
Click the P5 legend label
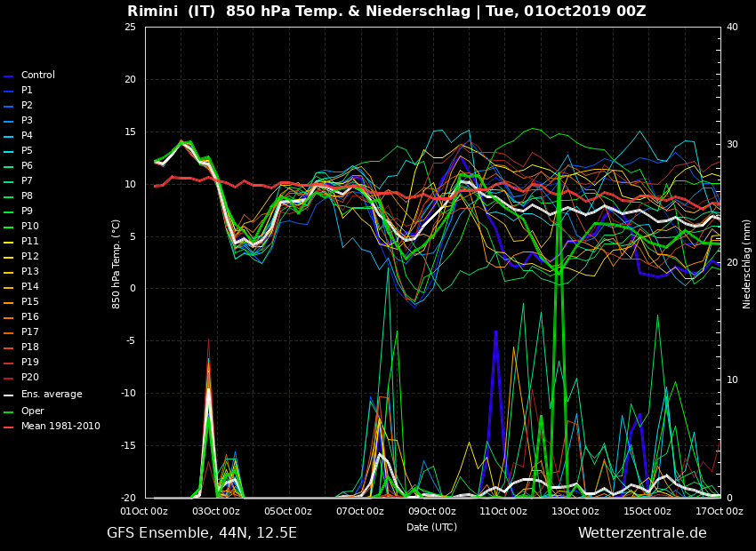tap(27, 151)
